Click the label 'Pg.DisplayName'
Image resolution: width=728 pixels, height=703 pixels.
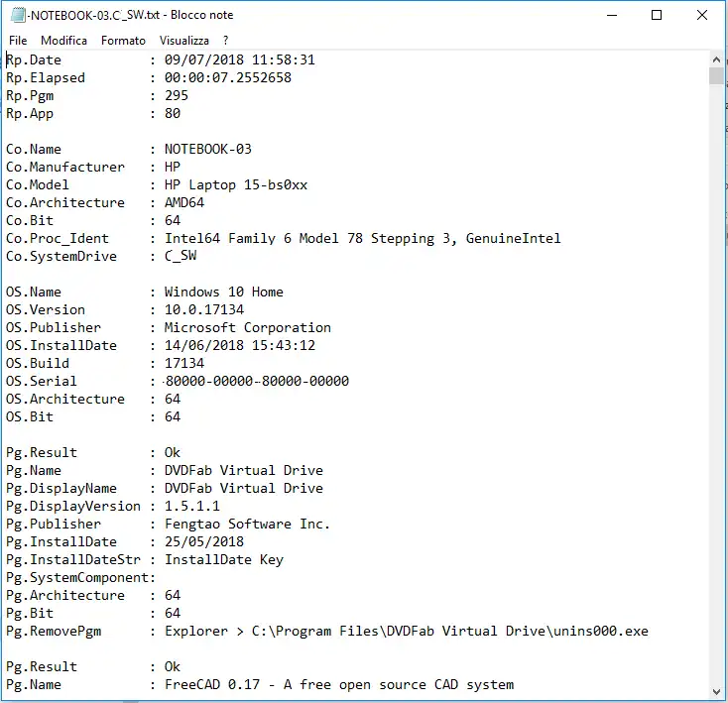coord(61,488)
